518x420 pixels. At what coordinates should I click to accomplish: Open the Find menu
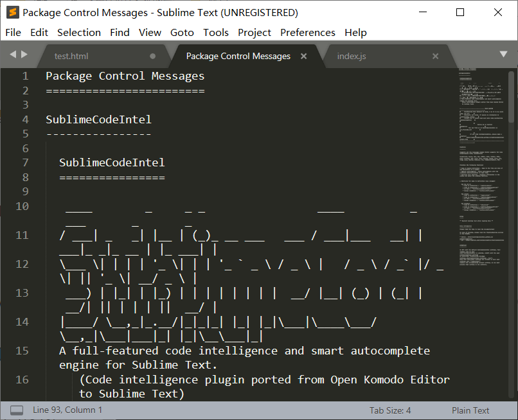120,32
